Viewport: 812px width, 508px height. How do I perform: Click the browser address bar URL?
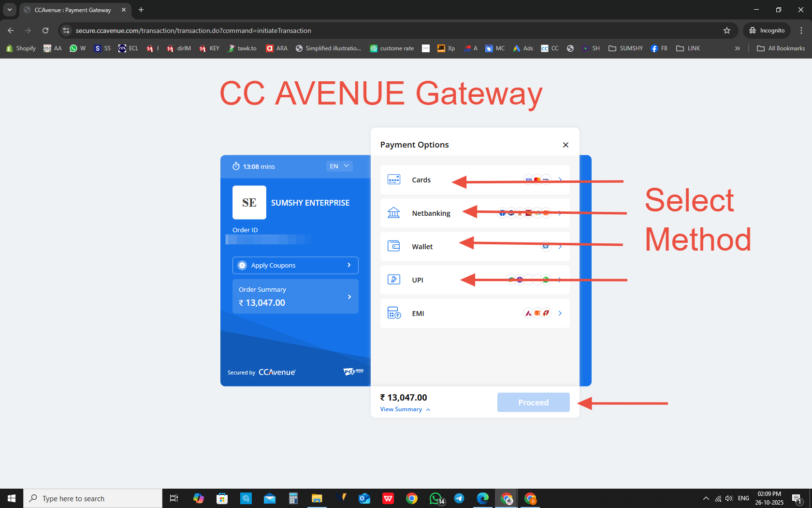coord(193,30)
